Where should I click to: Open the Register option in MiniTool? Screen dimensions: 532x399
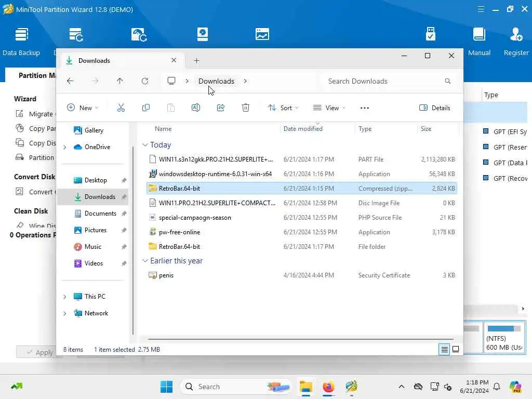(516, 42)
